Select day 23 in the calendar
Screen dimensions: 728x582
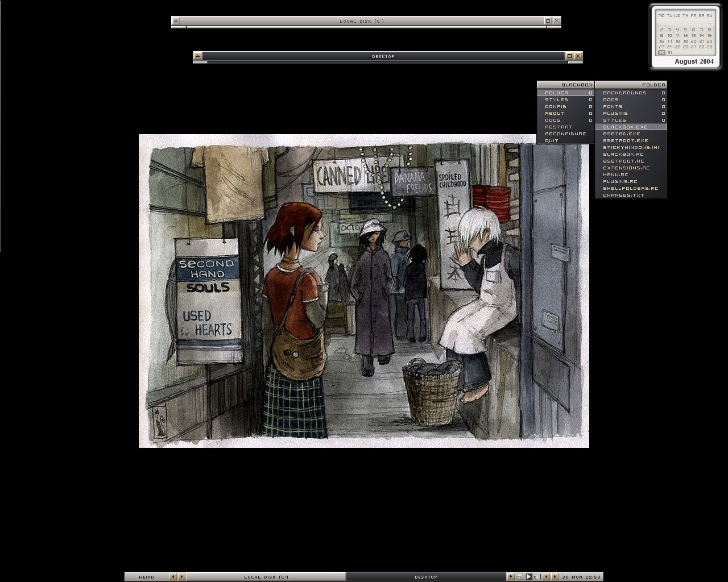pyautogui.click(x=661, y=47)
